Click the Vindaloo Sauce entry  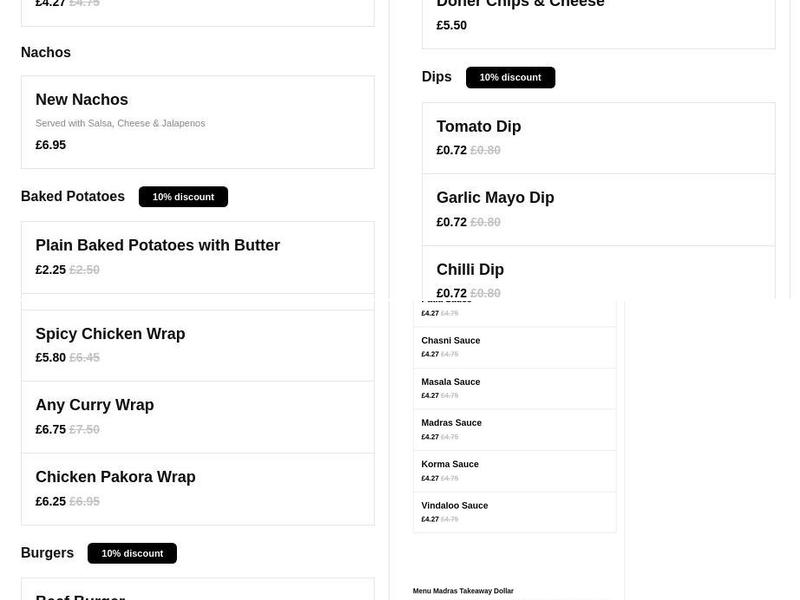click(x=514, y=511)
